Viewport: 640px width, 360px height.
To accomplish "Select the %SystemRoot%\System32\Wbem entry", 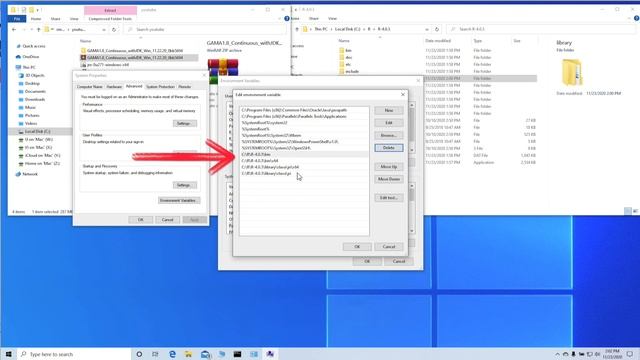I will [x=304, y=135].
